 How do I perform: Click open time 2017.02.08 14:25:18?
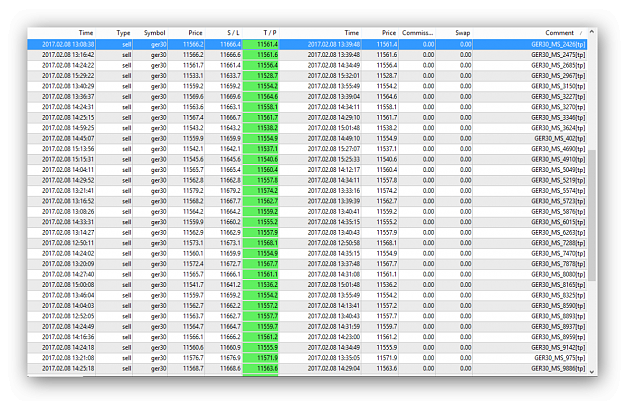pyautogui.click(x=68, y=368)
